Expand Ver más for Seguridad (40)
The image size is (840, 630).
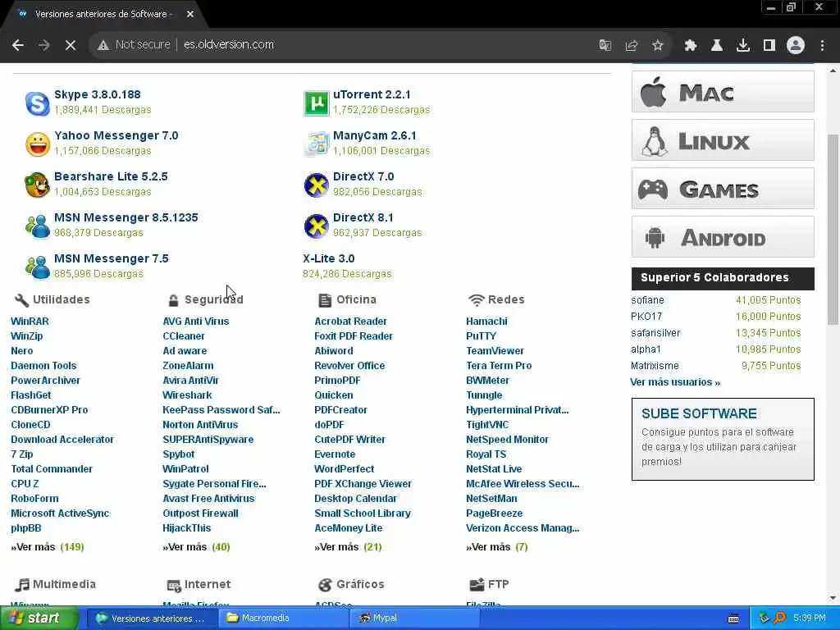coord(196,547)
